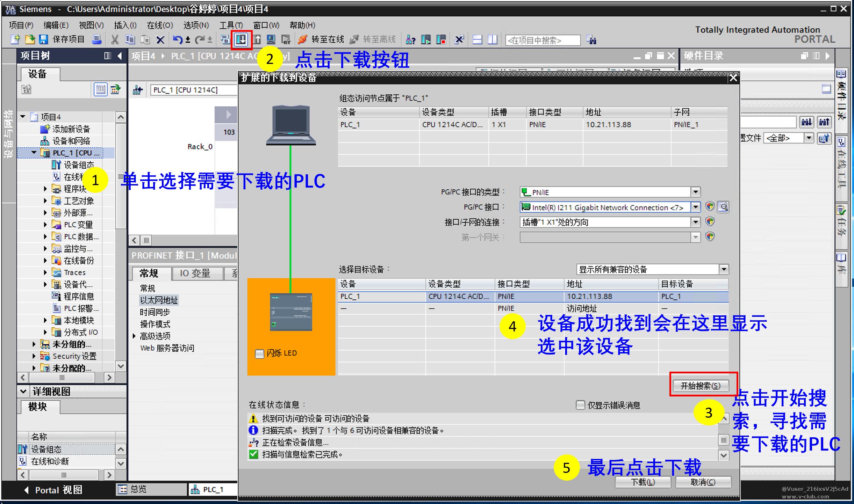Click the upload from device icon
854x504 pixels.
257,39
